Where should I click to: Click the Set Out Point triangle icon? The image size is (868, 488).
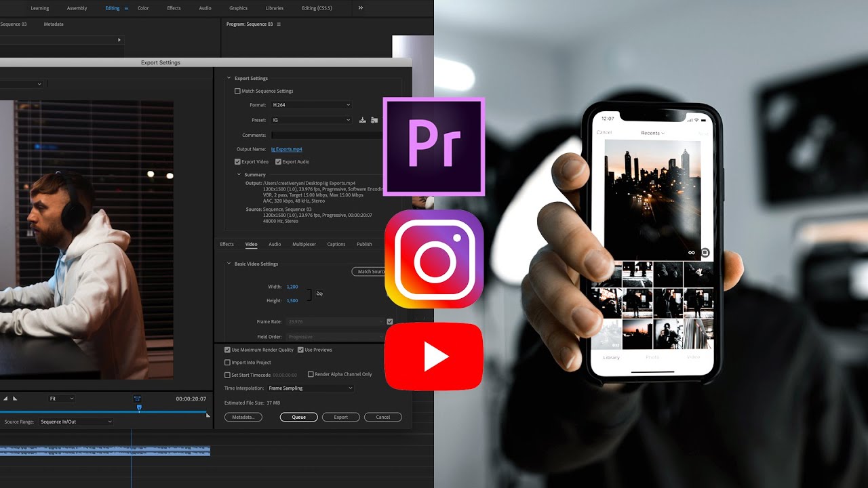[15, 399]
